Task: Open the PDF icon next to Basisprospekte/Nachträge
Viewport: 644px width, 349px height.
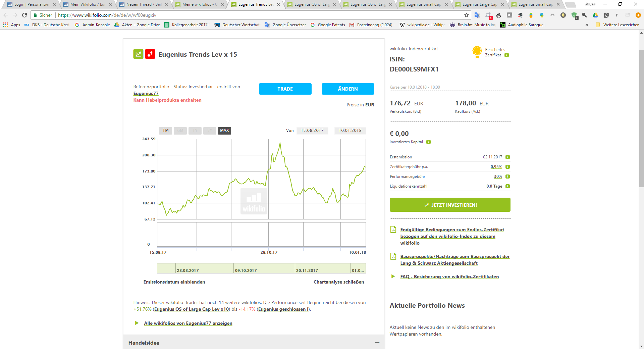Action: [x=393, y=256]
